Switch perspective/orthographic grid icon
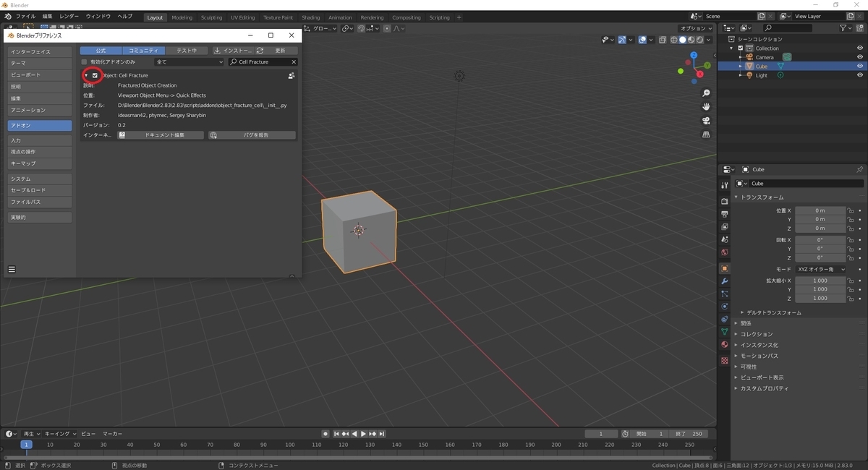This screenshot has width=868, height=470. click(706, 134)
